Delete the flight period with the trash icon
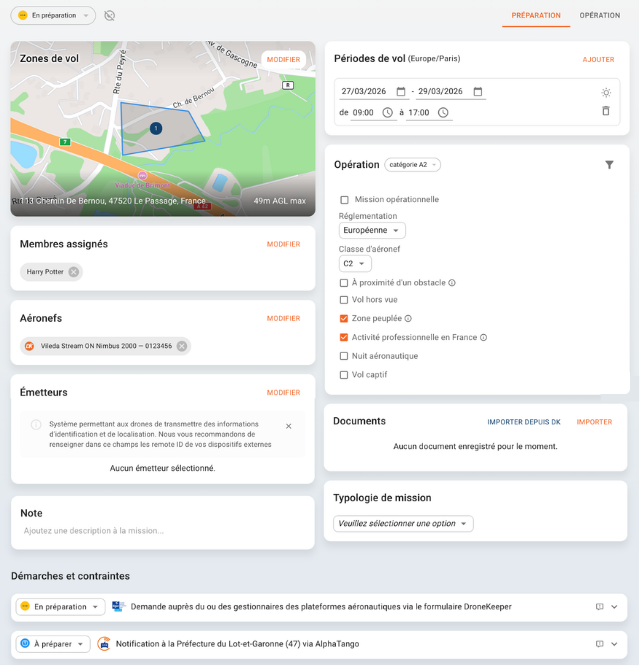Viewport: 640px width, 666px height. tap(605, 111)
